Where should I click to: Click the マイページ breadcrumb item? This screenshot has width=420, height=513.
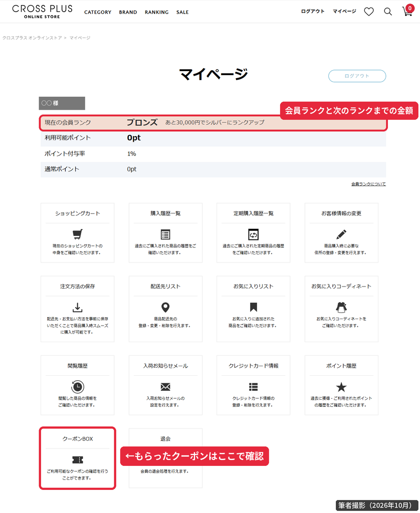80,38
